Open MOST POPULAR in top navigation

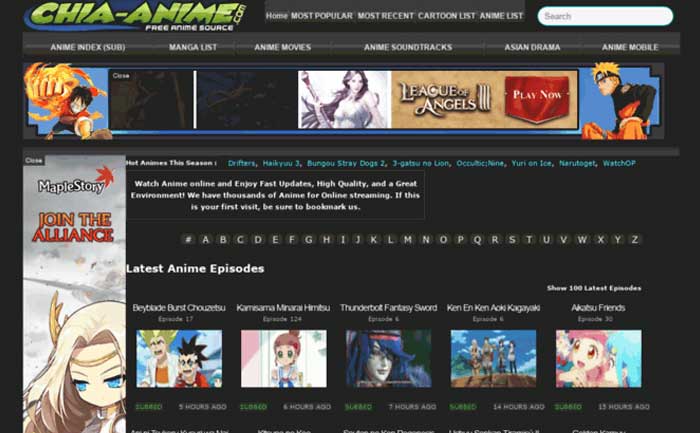pyautogui.click(x=322, y=16)
